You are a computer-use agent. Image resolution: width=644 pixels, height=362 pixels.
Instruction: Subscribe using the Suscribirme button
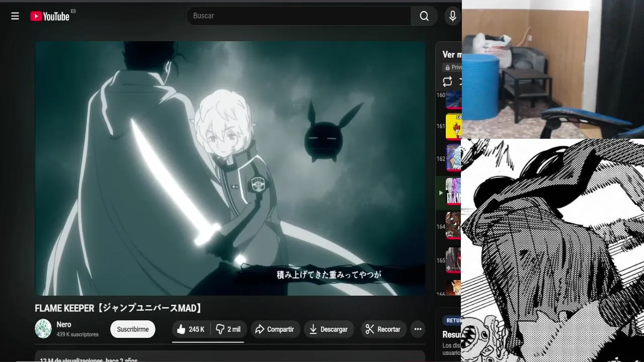[x=133, y=329]
